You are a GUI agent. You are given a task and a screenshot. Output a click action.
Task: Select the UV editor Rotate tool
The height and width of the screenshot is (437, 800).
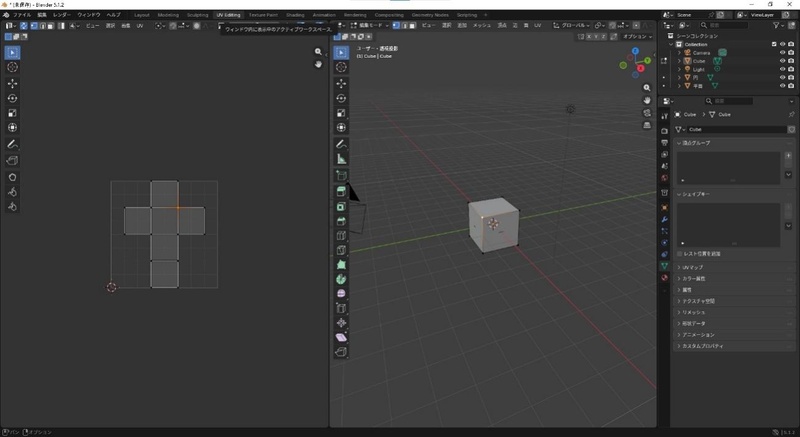(x=12, y=98)
